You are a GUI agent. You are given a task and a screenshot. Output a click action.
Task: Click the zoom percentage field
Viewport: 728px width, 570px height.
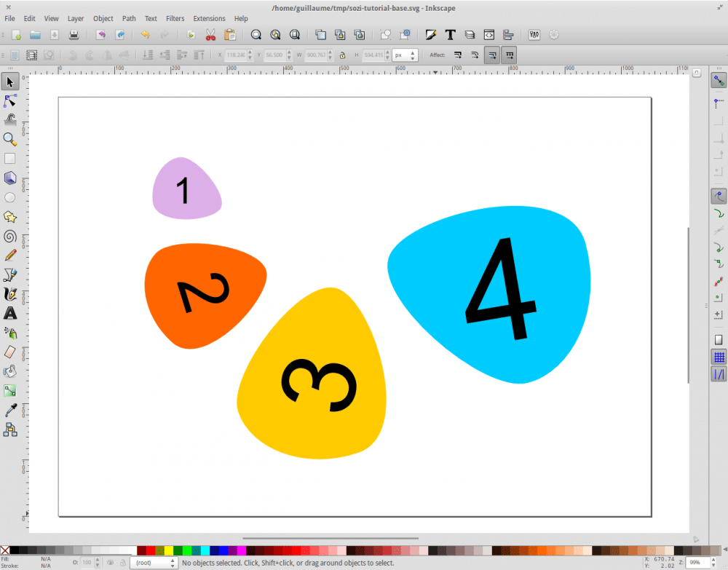point(700,563)
